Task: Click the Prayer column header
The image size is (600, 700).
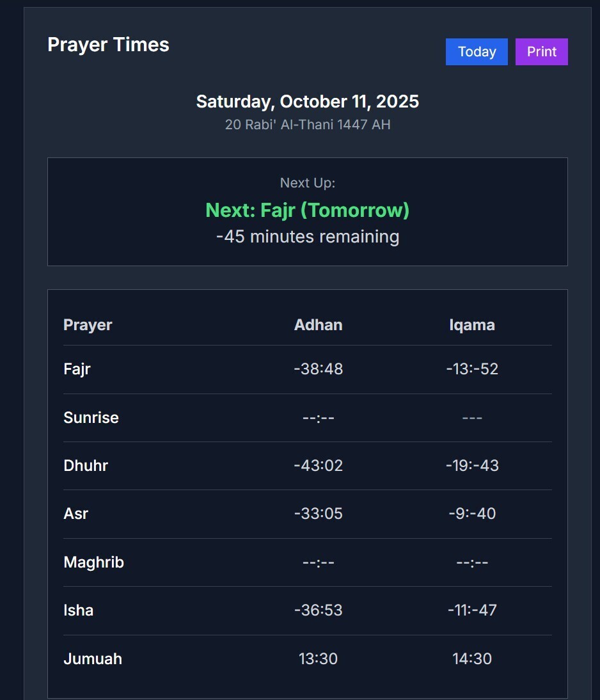Action: pos(88,325)
